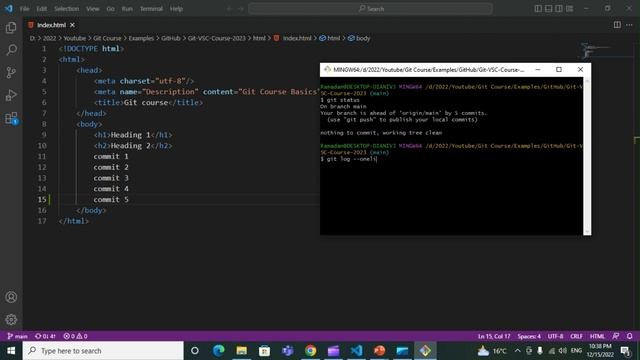Image resolution: width=640 pixels, height=360 pixels.
Task: Open the Manage gear icon
Action: pyautogui.click(x=11, y=319)
